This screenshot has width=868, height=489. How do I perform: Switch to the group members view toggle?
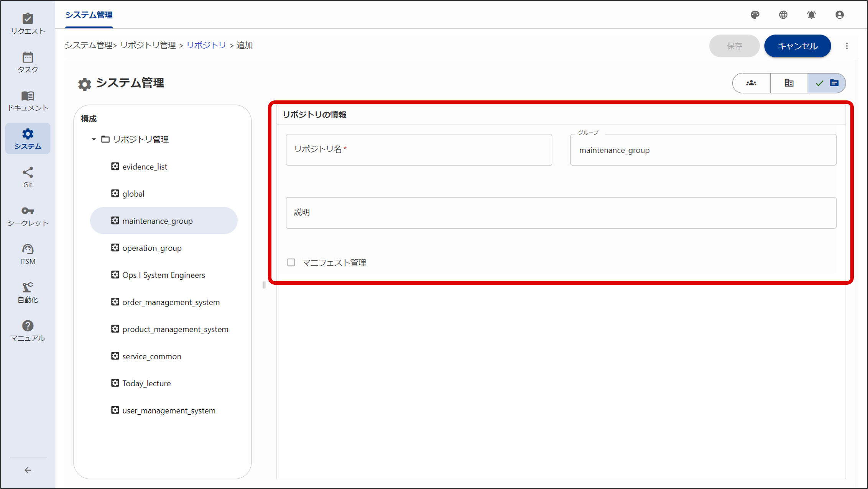pos(751,83)
